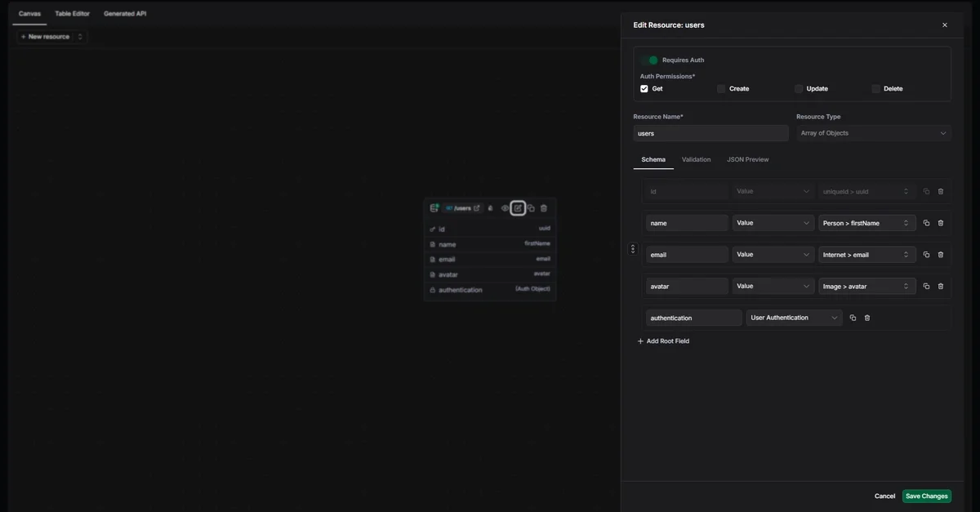Enable the Delete permission checkbox
The height and width of the screenshot is (512, 980).
tap(876, 89)
